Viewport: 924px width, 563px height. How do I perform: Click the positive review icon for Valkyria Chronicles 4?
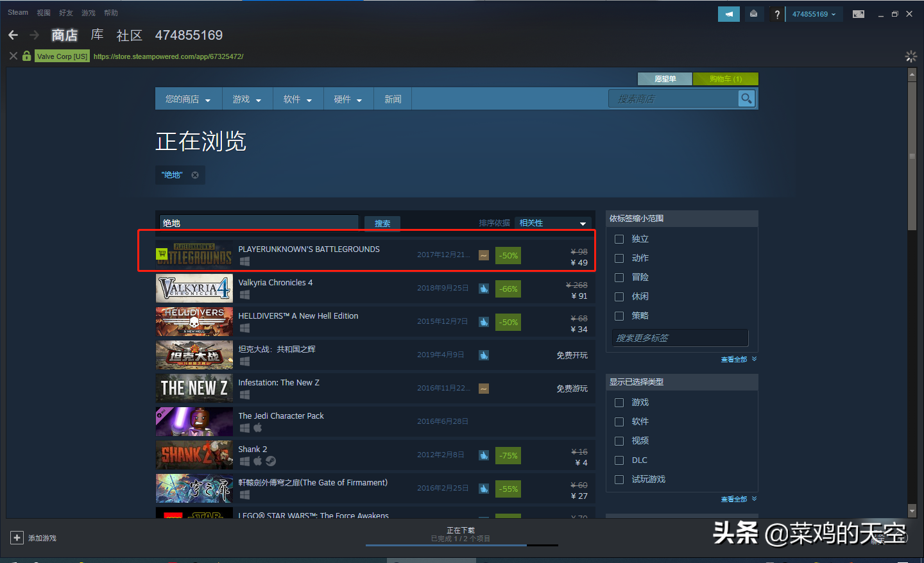point(484,289)
